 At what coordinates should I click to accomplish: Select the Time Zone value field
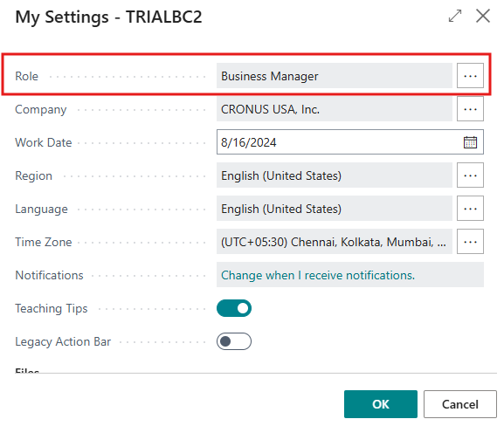(335, 242)
